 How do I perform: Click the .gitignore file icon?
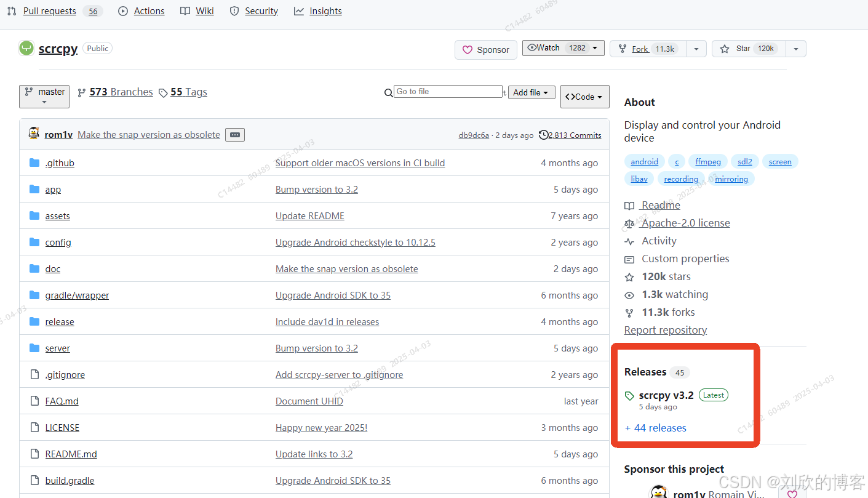tap(34, 374)
